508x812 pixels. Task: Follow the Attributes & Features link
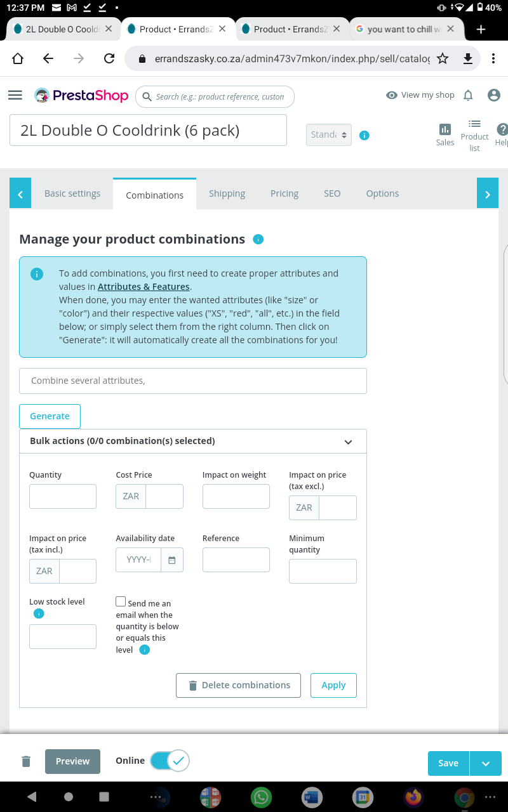[x=144, y=287]
